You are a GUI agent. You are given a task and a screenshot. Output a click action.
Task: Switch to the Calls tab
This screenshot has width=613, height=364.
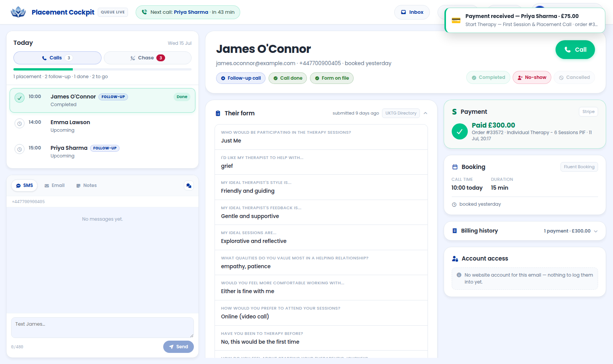[57, 58]
